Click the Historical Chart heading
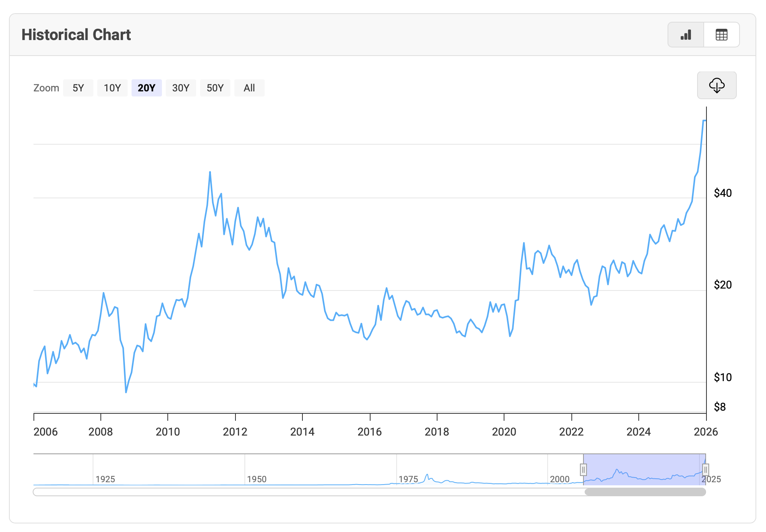This screenshot has height=532, width=766. tap(76, 35)
